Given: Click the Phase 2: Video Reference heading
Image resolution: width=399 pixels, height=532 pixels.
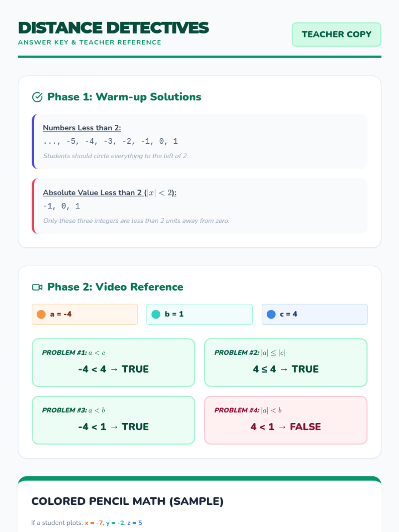Looking at the screenshot, I should [115, 287].
